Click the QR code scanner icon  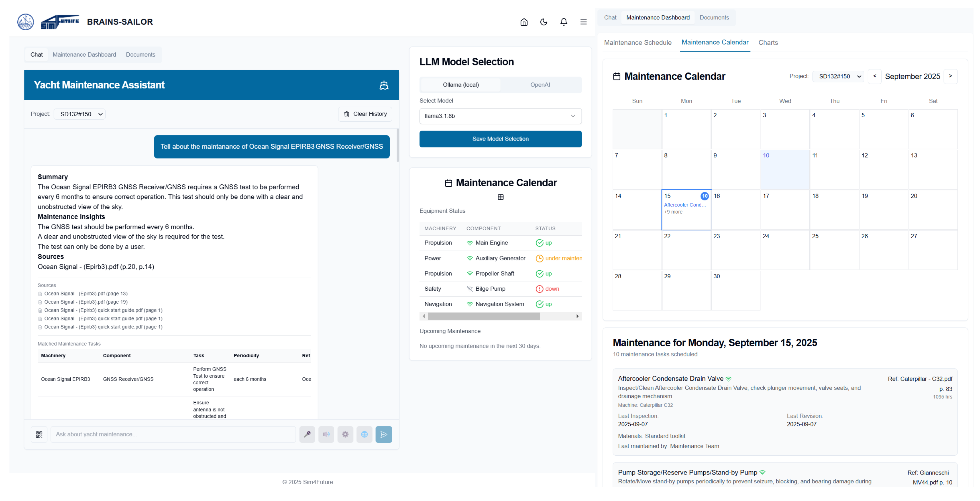coord(39,434)
